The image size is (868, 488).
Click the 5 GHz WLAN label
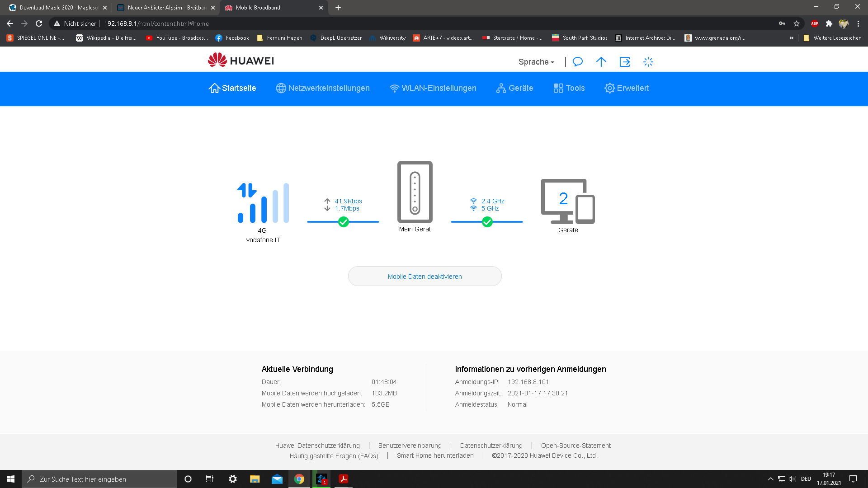[x=490, y=208]
